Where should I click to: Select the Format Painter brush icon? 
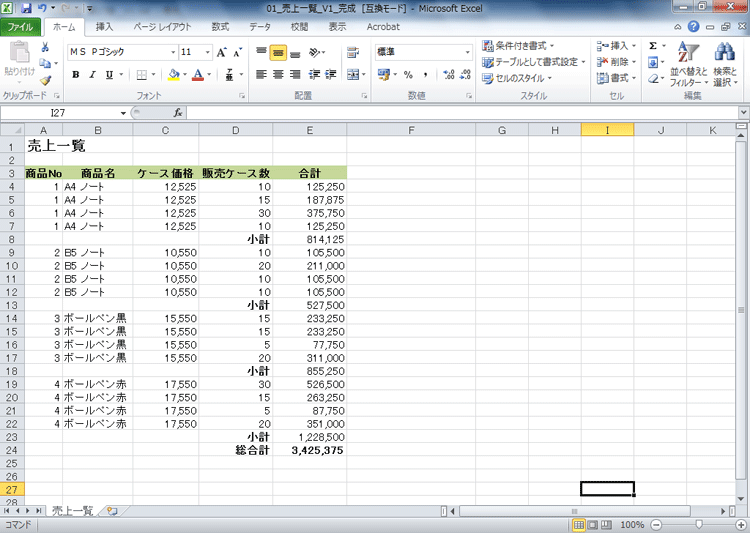click(x=45, y=80)
